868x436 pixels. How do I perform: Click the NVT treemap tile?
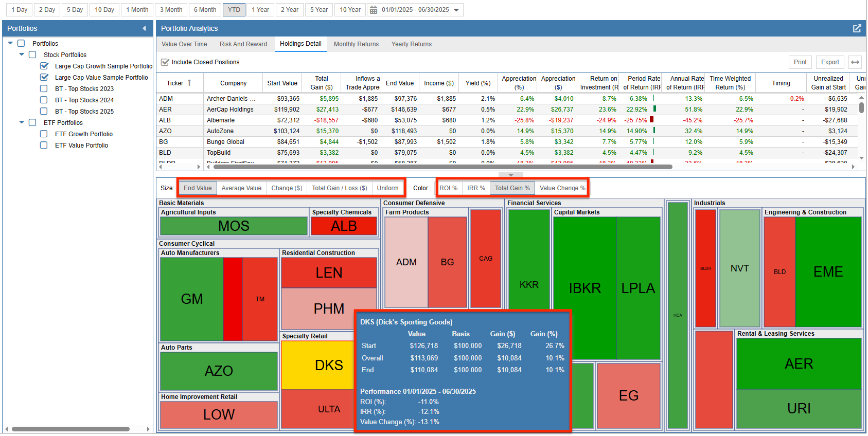click(739, 268)
